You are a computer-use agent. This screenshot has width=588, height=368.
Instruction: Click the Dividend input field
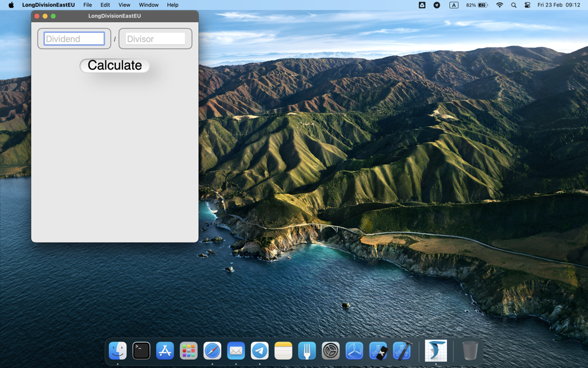pos(74,39)
